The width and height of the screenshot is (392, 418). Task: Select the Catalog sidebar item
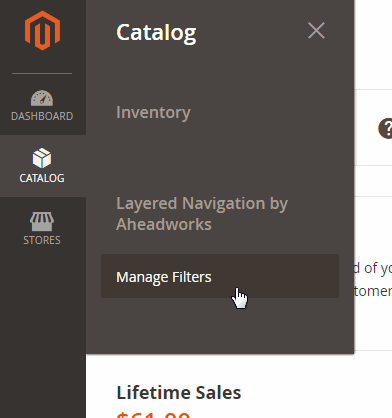[x=42, y=166]
